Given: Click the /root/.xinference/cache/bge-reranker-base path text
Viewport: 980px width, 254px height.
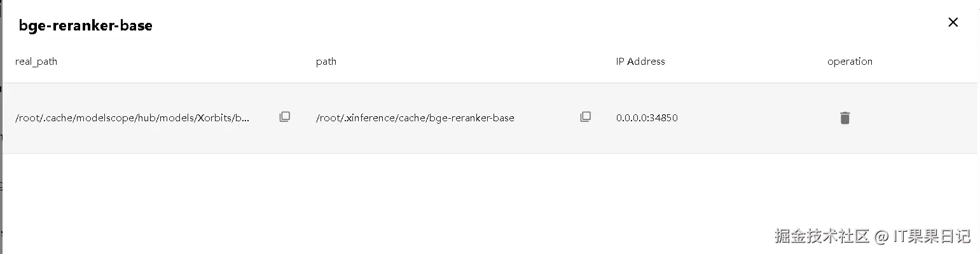Looking at the screenshot, I should (415, 118).
